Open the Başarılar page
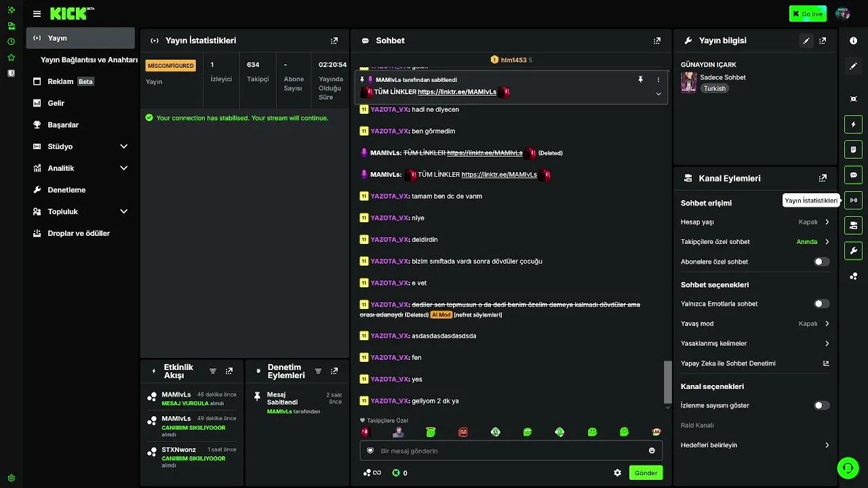The image size is (868, 488). pyautogui.click(x=81, y=125)
